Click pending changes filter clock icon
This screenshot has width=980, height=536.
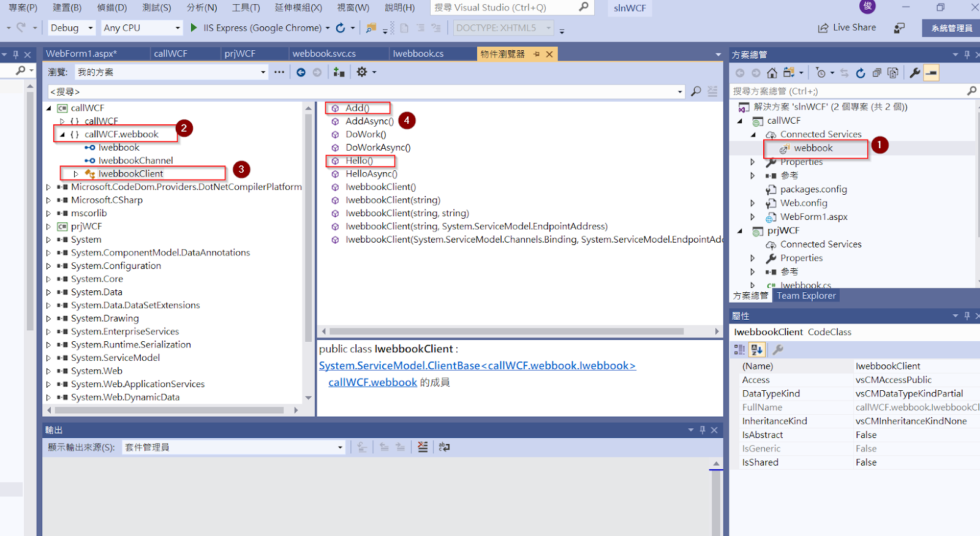pyautogui.click(x=821, y=73)
